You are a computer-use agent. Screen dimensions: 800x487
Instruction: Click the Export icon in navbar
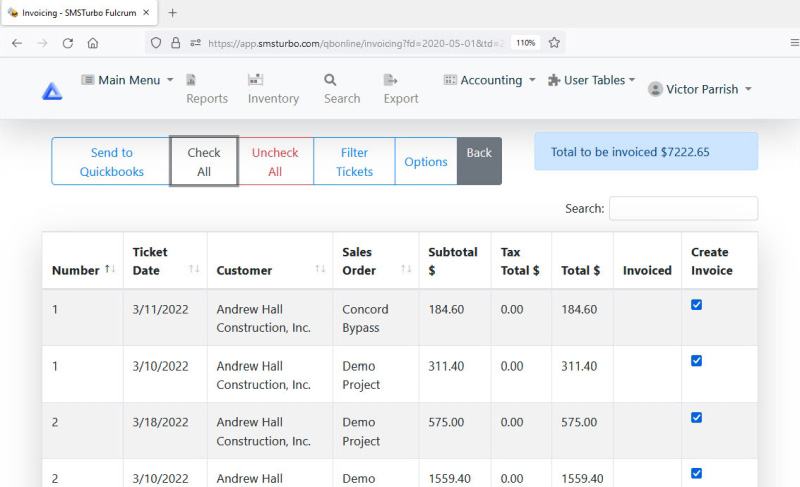(x=390, y=80)
